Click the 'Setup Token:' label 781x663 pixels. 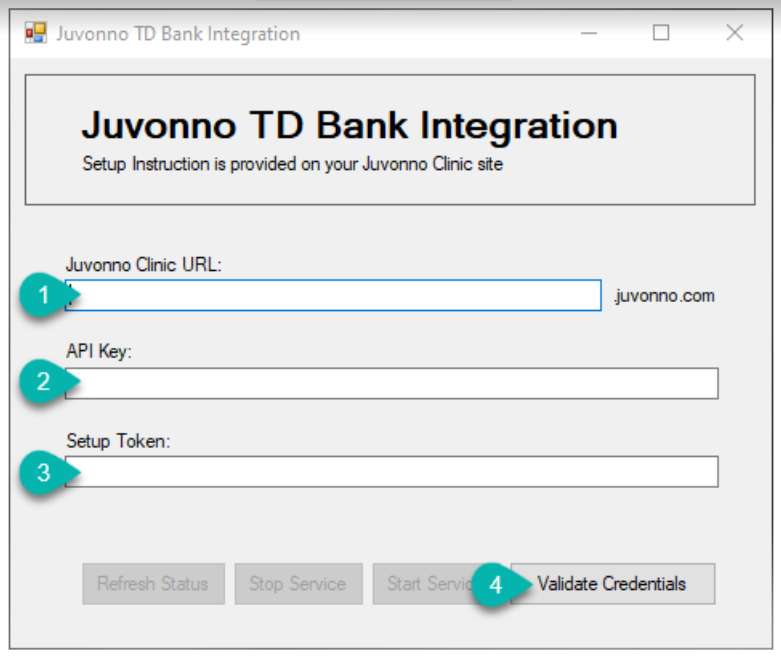pyautogui.click(x=118, y=441)
